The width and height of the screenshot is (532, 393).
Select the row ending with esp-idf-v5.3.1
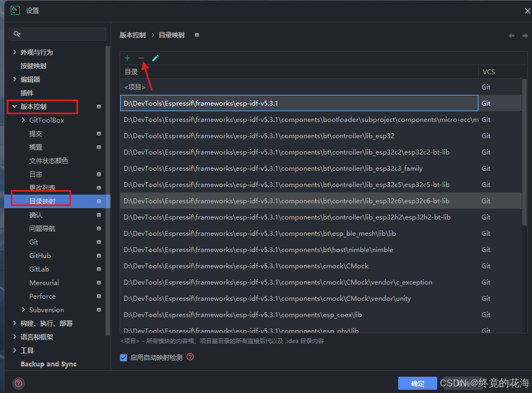click(x=321, y=103)
